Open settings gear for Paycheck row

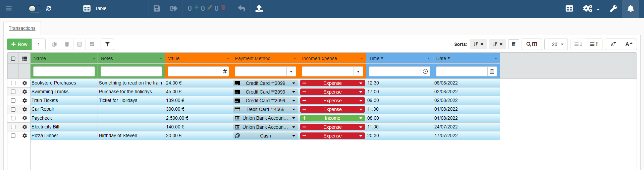click(x=24, y=118)
